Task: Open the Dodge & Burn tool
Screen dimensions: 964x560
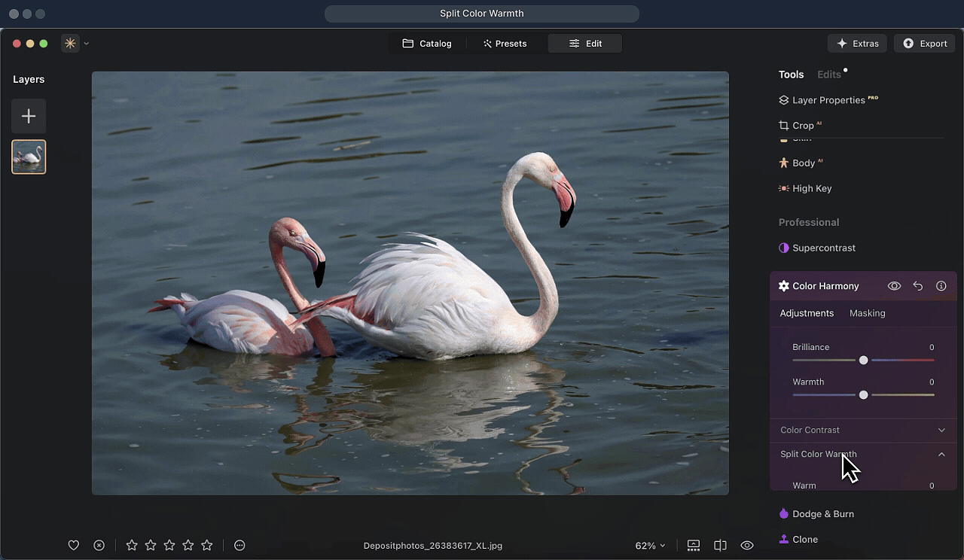Action: [822, 514]
